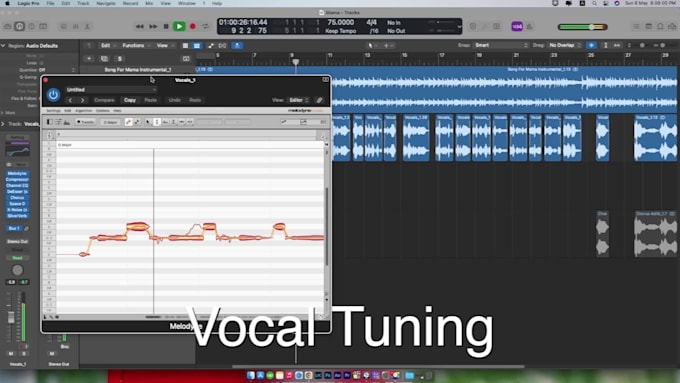Image resolution: width=680 pixels, height=383 pixels.
Task: Click Redo in the plugin header
Action: [x=195, y=100]
